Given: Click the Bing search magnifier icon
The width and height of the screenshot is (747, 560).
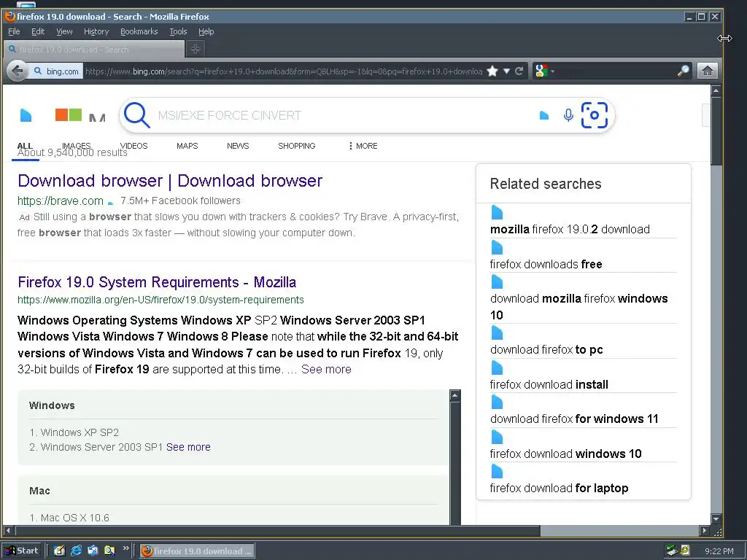Looking at the screenshot, I should [137, 115].
